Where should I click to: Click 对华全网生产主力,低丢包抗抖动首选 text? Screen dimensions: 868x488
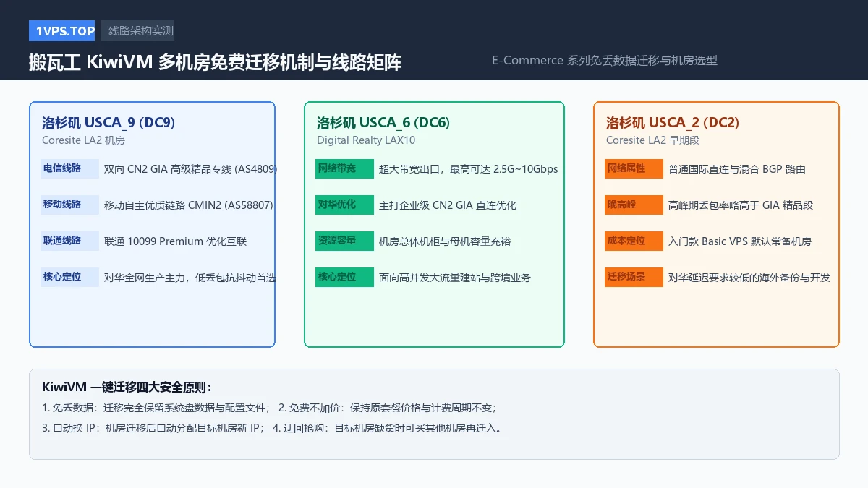[190, 278]
